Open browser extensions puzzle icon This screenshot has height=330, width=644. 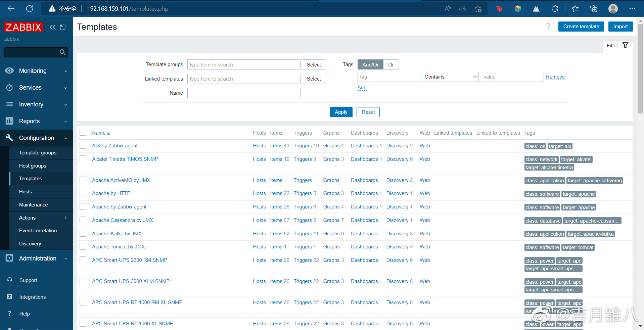(x=555, y=9)
